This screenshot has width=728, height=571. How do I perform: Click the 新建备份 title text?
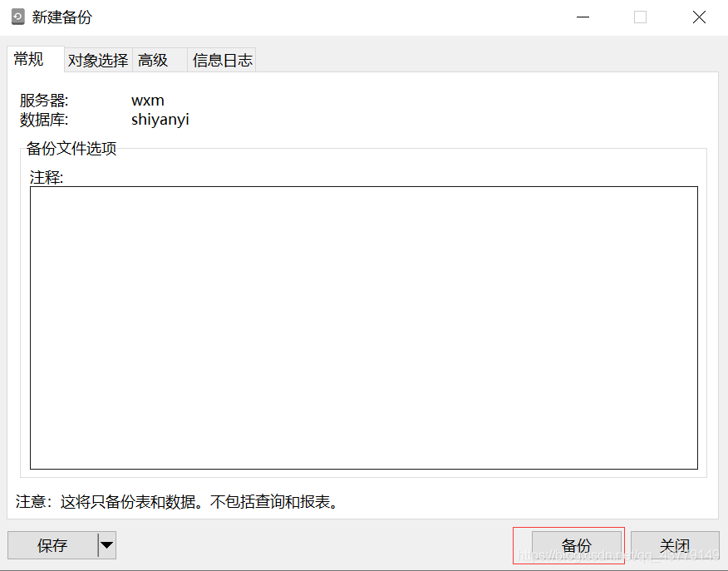63,16
